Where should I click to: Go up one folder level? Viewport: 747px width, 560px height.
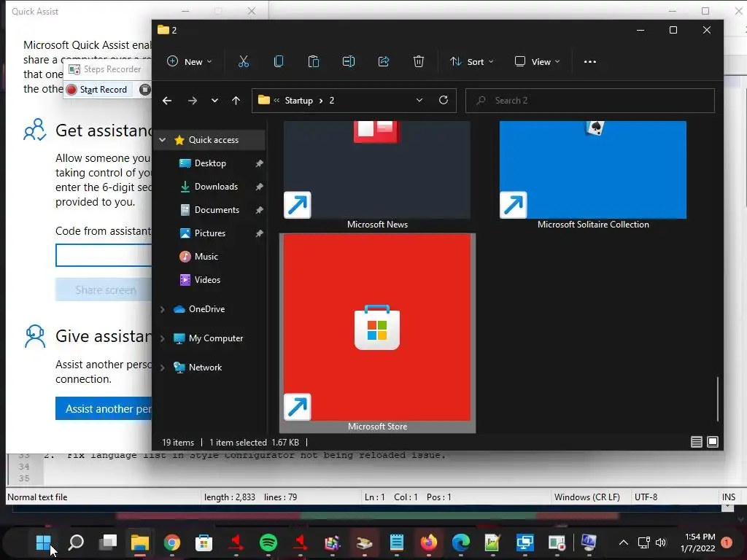point(236,101)
